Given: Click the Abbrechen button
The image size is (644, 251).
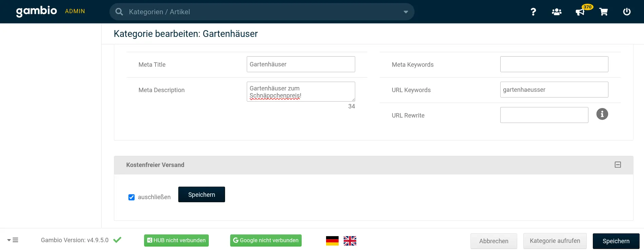Looking at the screenshot, I should [x=494, y=241].
